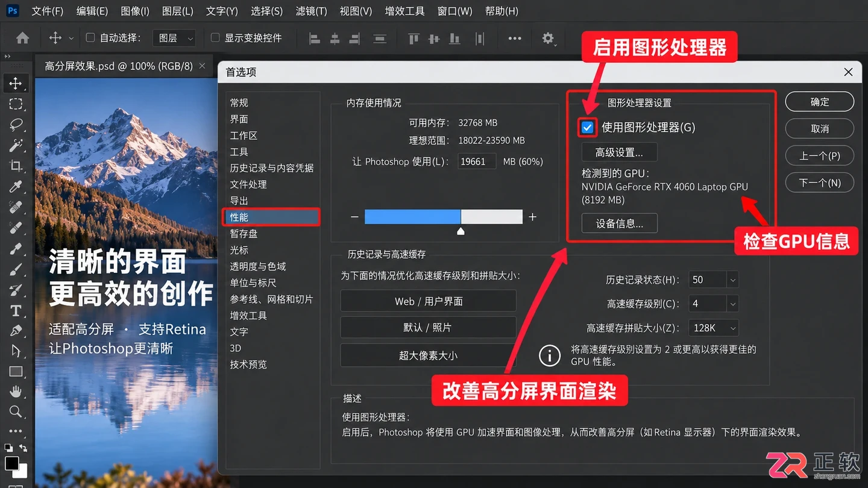
Task: Click the 高级设置... button
Action: pyautogui.click(x=619, y=152)
